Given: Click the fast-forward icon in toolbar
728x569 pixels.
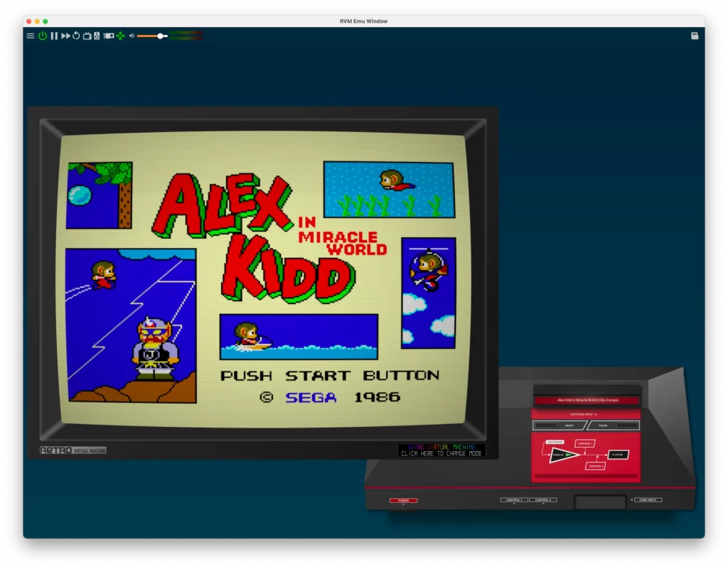Looking at the screenshot, I should [x=65, y=36].
